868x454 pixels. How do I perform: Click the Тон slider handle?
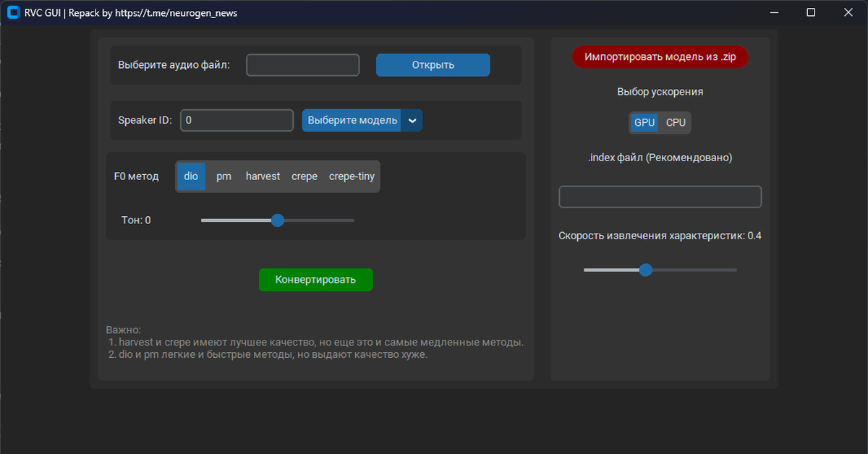coord(277,220)
